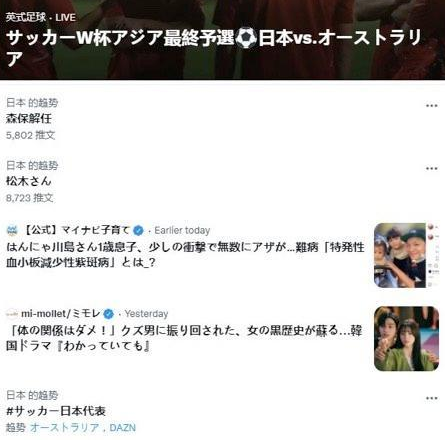Open the article about 特発性血小板減少性紫斑病
The width and height of the screenshot is (445, 440).
coord(185,255)
